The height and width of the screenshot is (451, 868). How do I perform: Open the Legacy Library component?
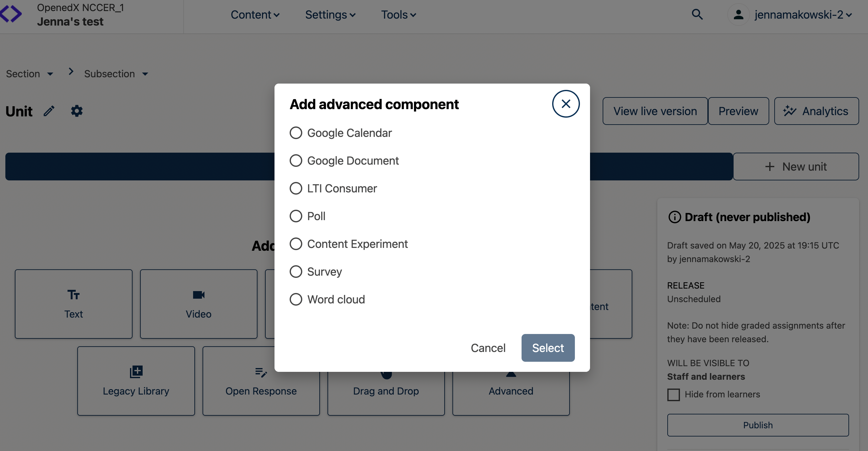pyautogui.click(x=136, y=380)
